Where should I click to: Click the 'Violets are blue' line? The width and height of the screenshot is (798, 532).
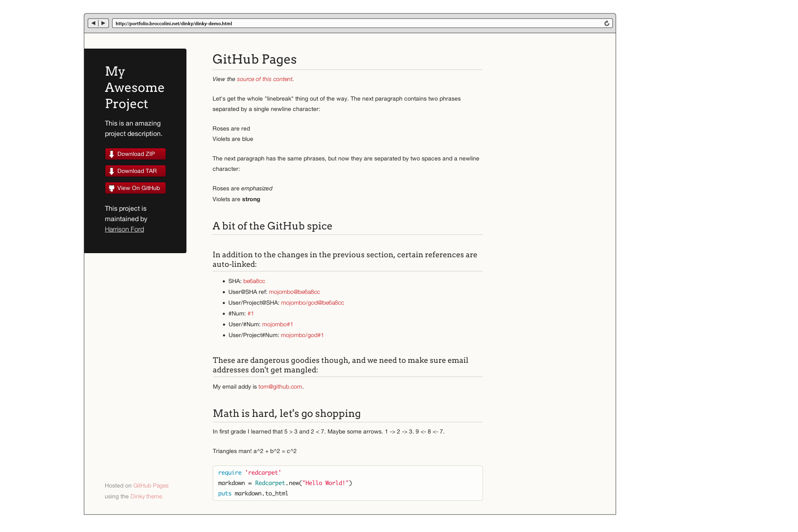pyautogui.click(x=233, y=139)
